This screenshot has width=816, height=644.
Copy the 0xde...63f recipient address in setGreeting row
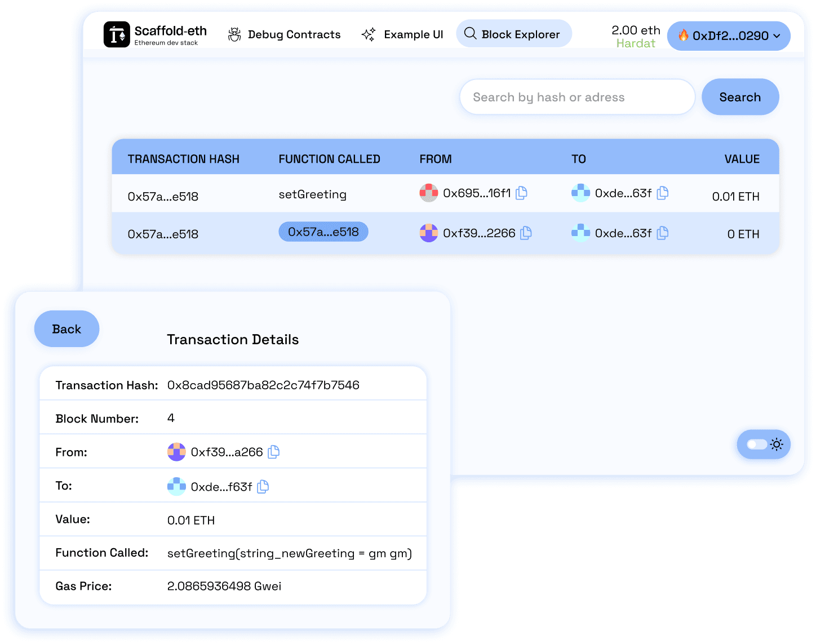click(662, 193)
